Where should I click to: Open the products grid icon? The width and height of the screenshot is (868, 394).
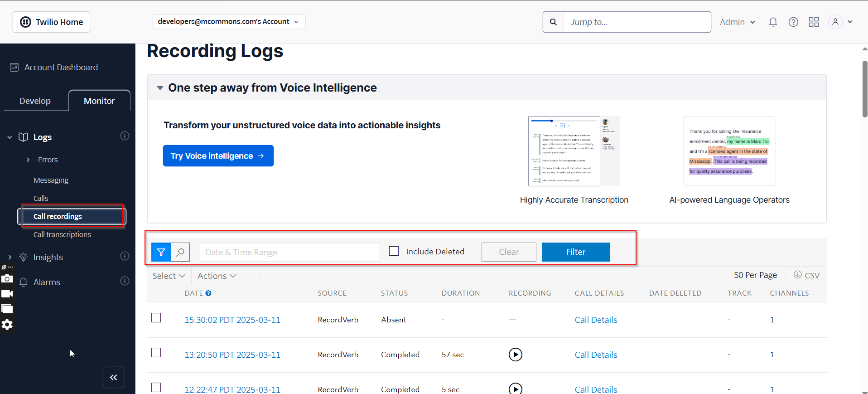point(814,22)
